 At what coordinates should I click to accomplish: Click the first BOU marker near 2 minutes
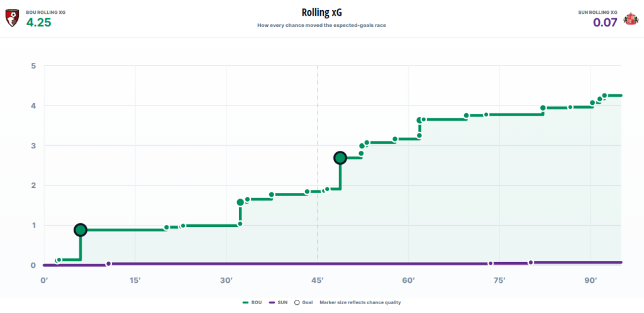pos(58,260)
